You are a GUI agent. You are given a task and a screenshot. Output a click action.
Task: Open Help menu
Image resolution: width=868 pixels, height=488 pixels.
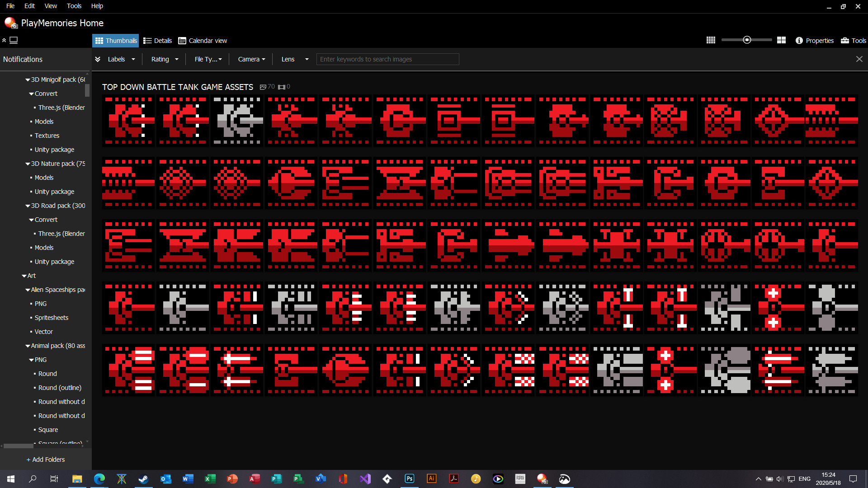pos(97,6)
